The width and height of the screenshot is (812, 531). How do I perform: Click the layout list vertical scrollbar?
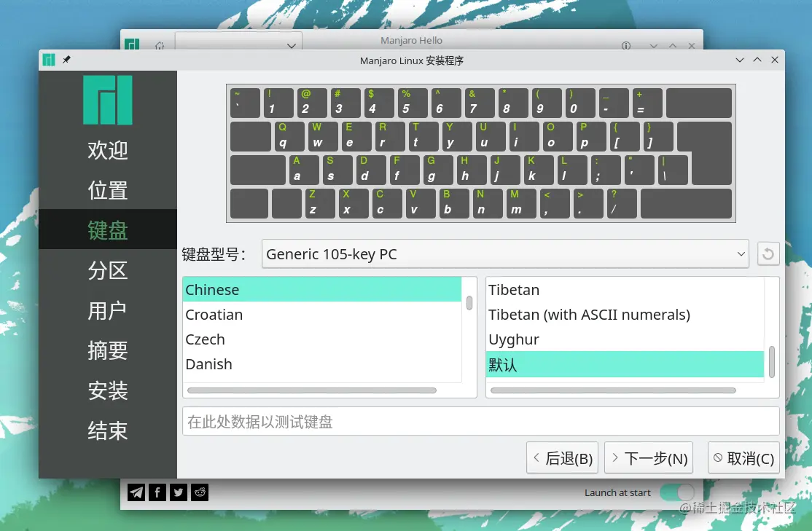pos(469,303)
